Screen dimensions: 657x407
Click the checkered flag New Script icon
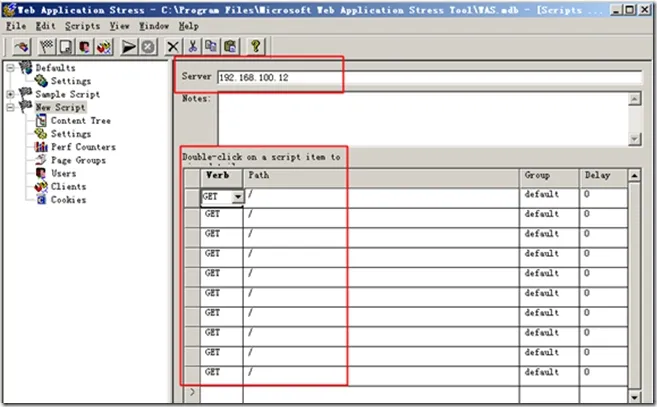(47, 47)
